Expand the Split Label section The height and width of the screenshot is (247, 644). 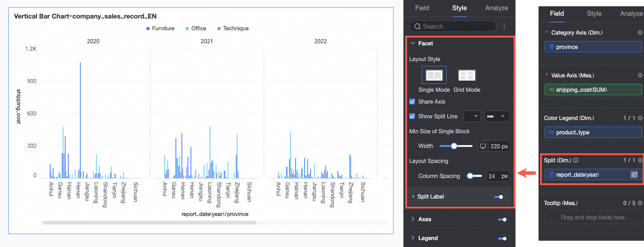(x=413, y=197)
